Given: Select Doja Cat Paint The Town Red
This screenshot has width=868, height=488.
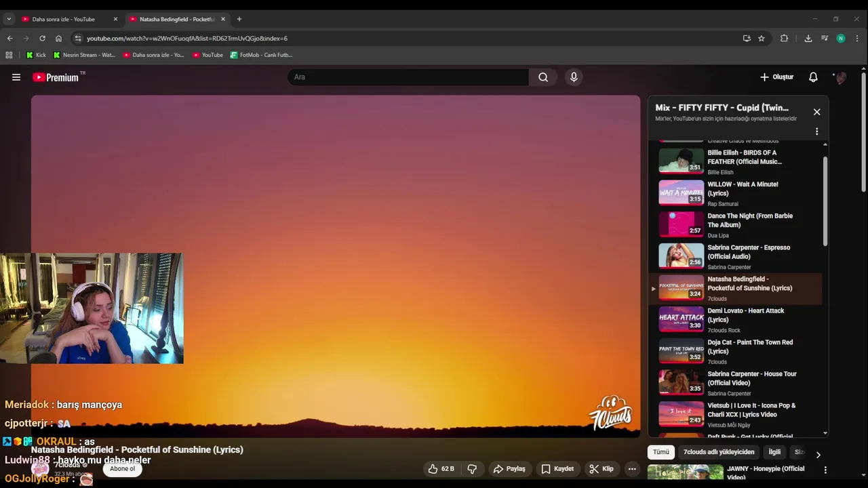Looking at the screenshot, I should point(736,352).
